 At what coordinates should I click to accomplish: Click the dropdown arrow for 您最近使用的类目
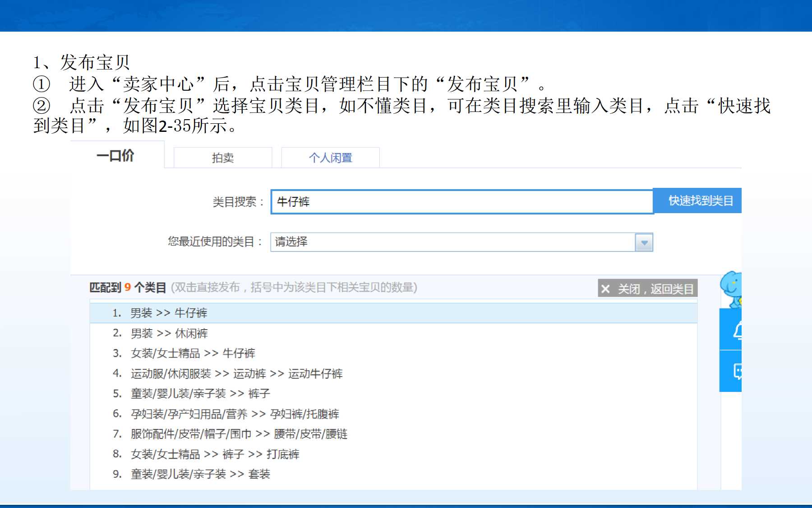(x=644, y=242)
